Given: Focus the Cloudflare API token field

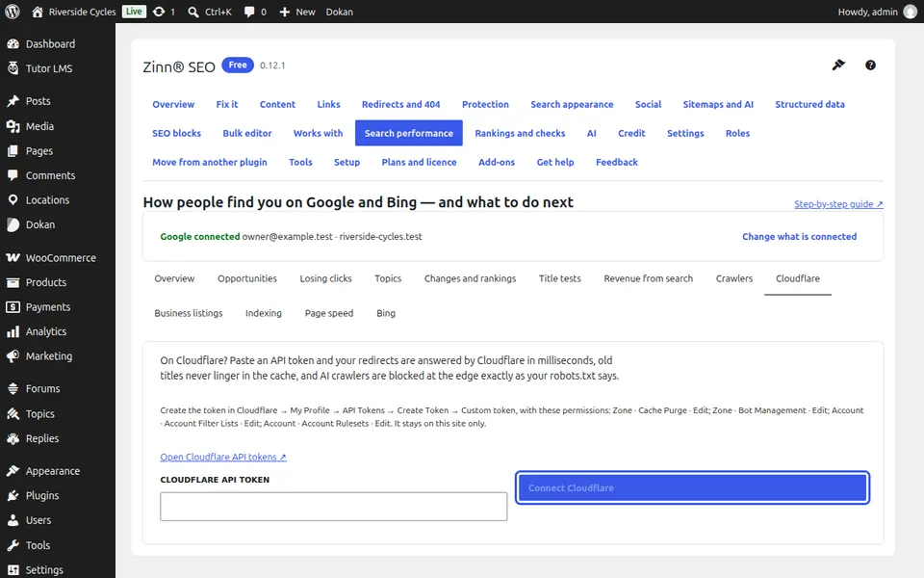Looking at the screenshot, I should pyautogui.click(x=334, y=507).
